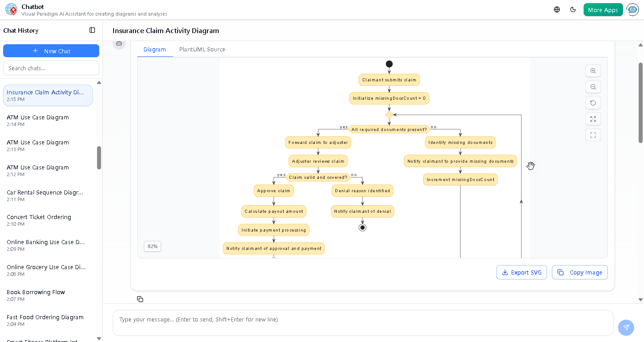Screen dimensions: 644x342
Task: Collapse the Chat History sidebar panel
Action: tap(92, 30)
